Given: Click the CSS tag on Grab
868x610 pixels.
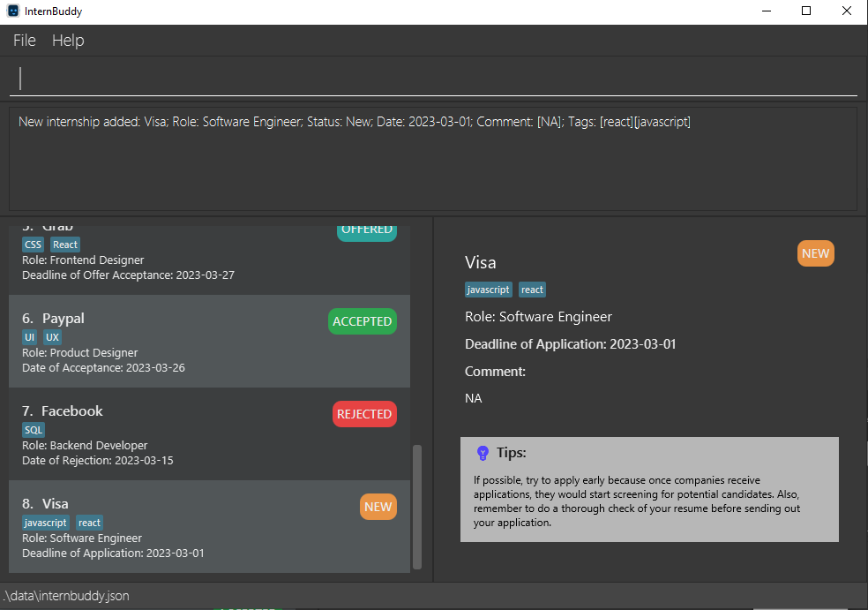Looking at the screenshot, I should 33,245.
